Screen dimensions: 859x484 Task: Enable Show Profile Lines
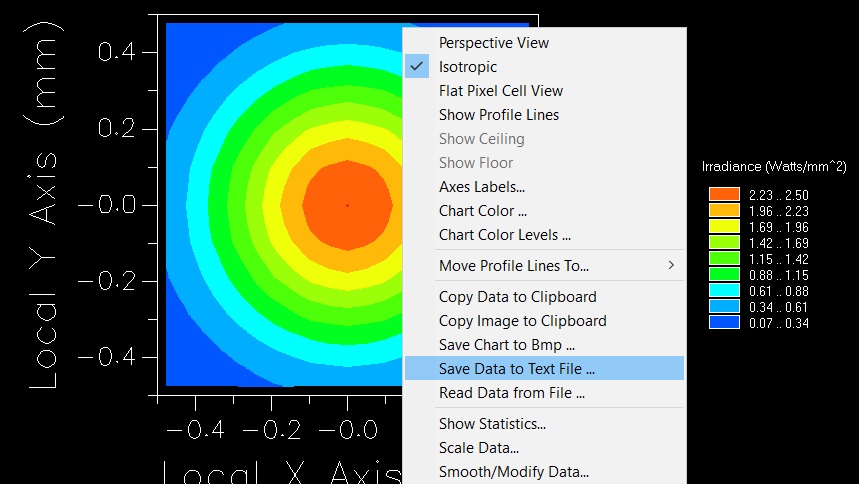tap(544, 115)
